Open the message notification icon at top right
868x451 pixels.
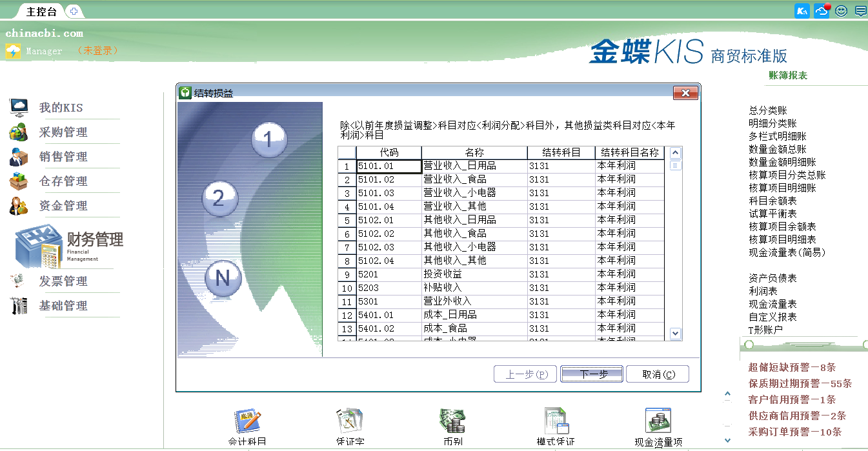[860, 11]
